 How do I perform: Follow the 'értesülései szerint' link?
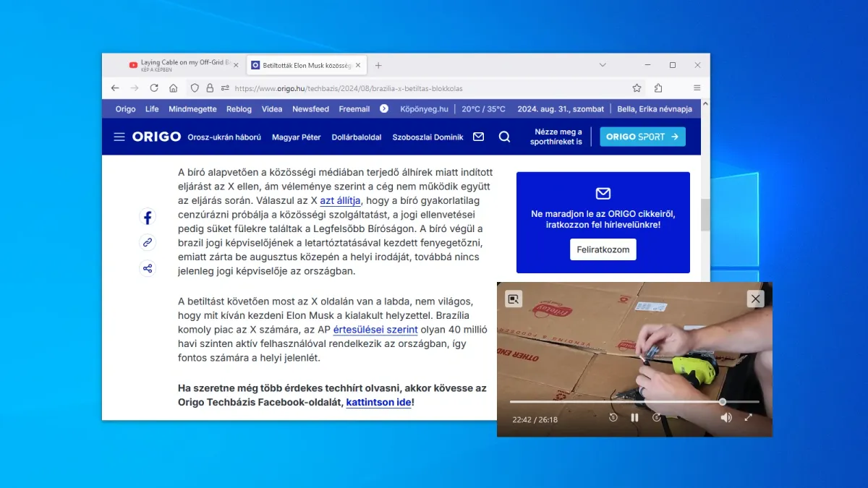pos(375,330)
